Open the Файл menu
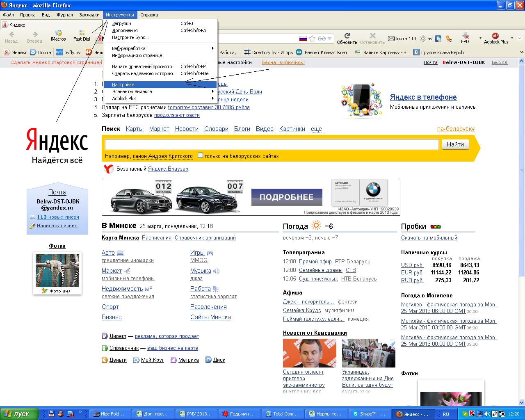 (8, 15)
